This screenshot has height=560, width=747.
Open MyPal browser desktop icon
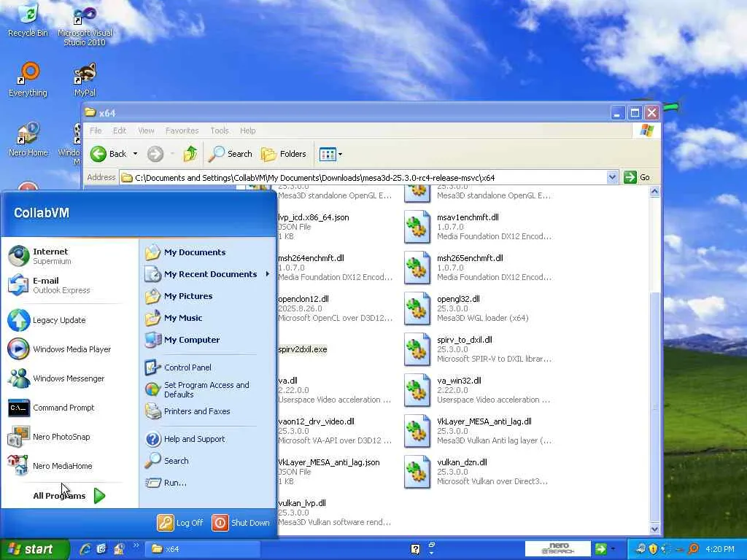pos(85,79)
